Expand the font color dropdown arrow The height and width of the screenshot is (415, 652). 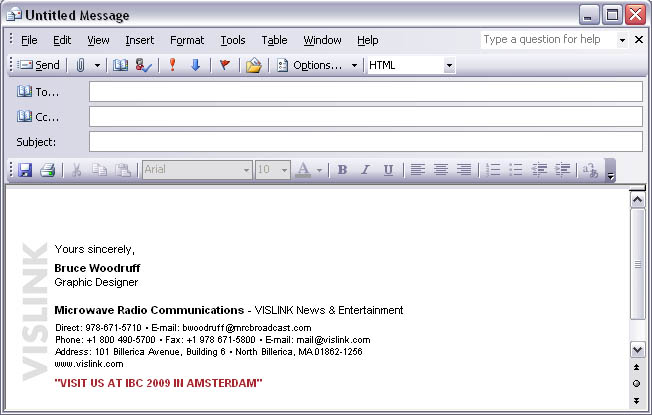tap(319, 170)
